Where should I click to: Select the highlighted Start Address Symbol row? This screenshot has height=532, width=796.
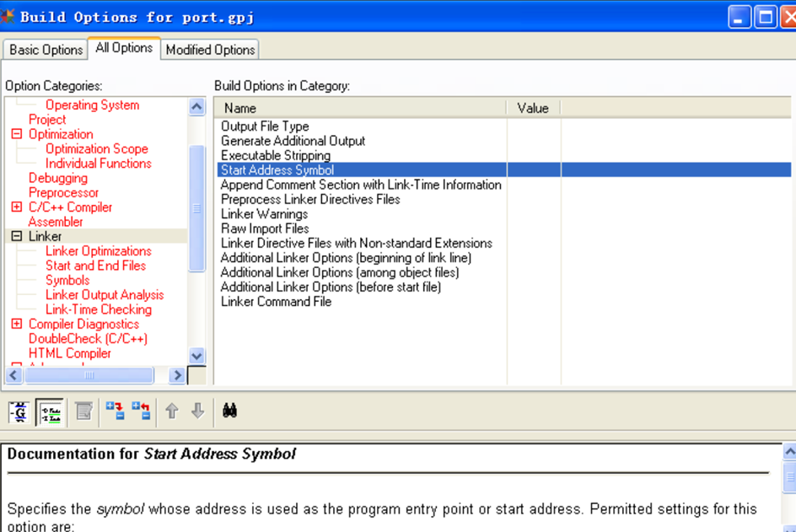(x=504, y=170)
